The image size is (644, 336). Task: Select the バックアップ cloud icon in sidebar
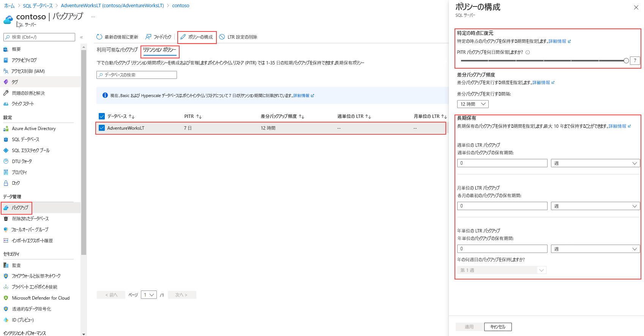click(x=6, y=208)
